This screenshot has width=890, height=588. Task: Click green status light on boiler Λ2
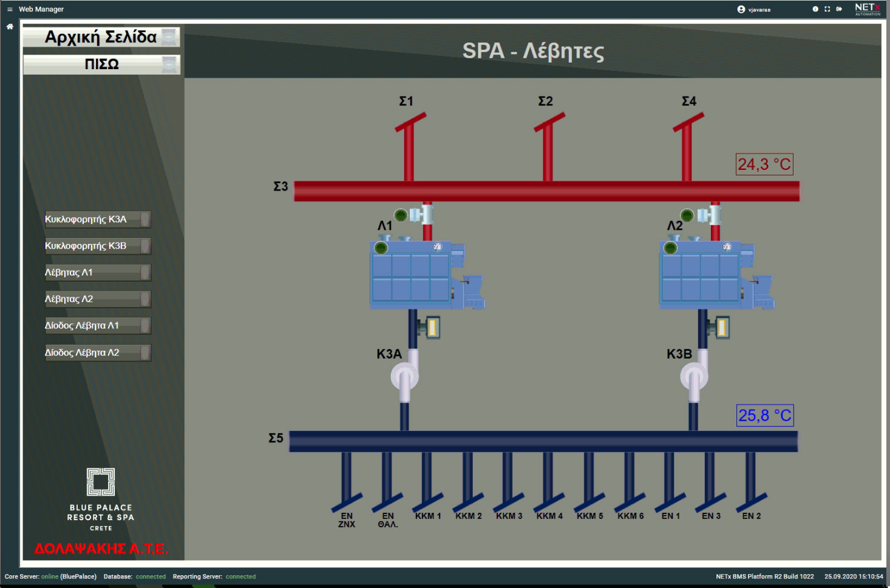670,248
